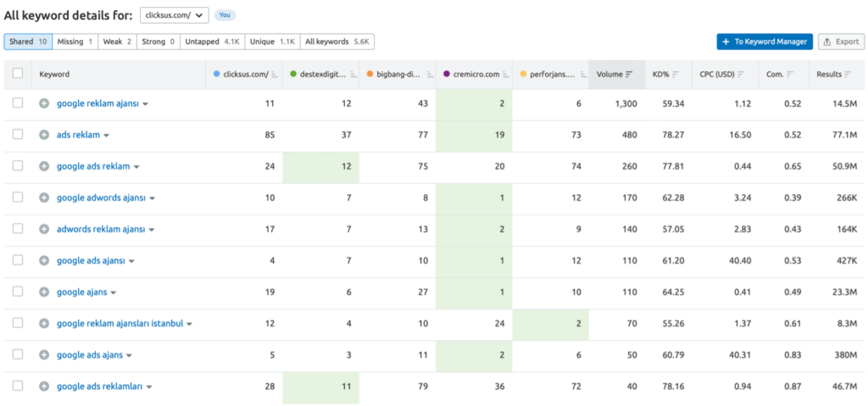
Task: Open the google ads reklamları keyword link
Action: point(100,387)
